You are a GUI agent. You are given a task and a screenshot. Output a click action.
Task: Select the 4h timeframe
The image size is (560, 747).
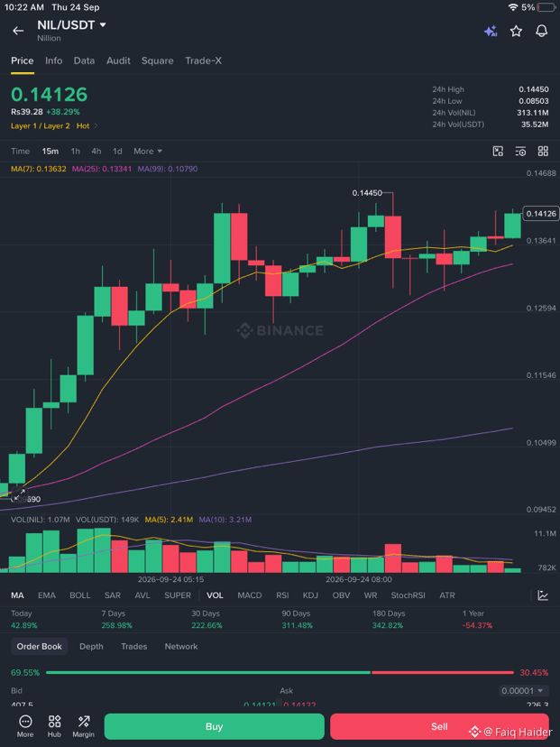(96, 151)
